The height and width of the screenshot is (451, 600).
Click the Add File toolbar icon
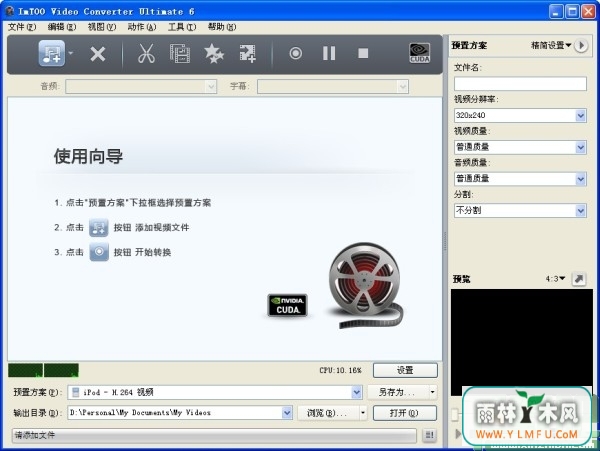click(52, 53)
